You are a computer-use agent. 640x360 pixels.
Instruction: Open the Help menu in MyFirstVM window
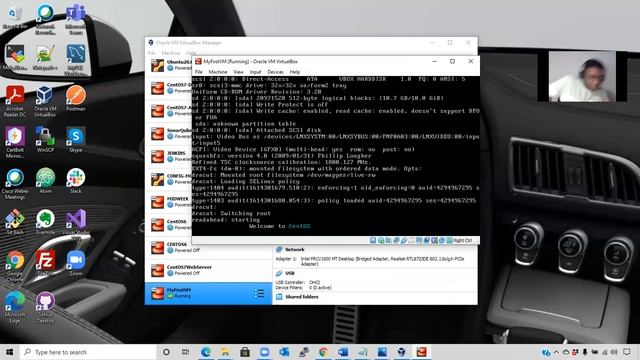tap(295, 72)
